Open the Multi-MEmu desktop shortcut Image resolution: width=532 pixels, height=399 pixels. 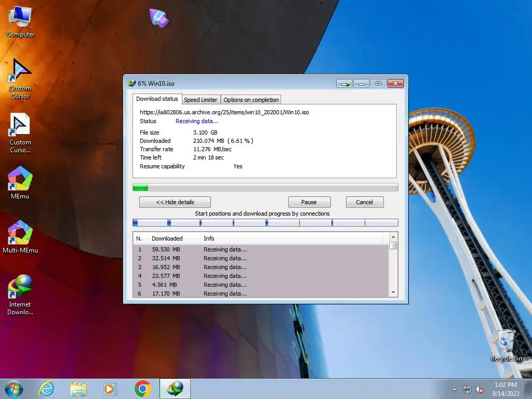(20, 237)
